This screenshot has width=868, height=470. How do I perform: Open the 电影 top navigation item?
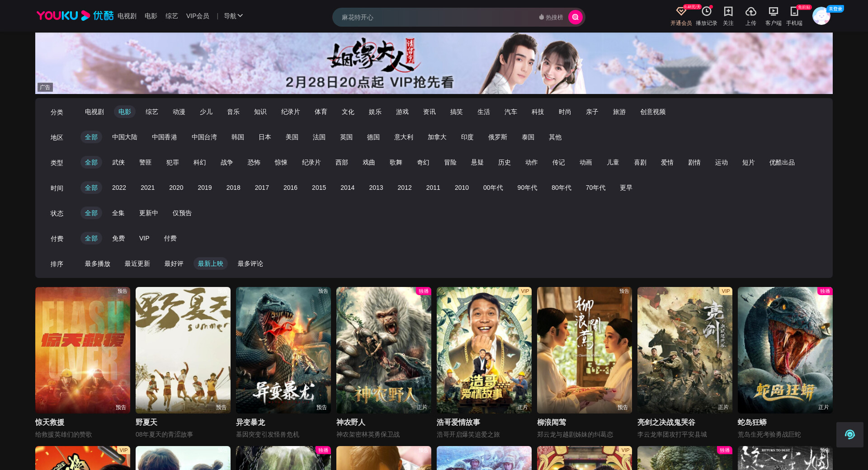tap(151, 16)
